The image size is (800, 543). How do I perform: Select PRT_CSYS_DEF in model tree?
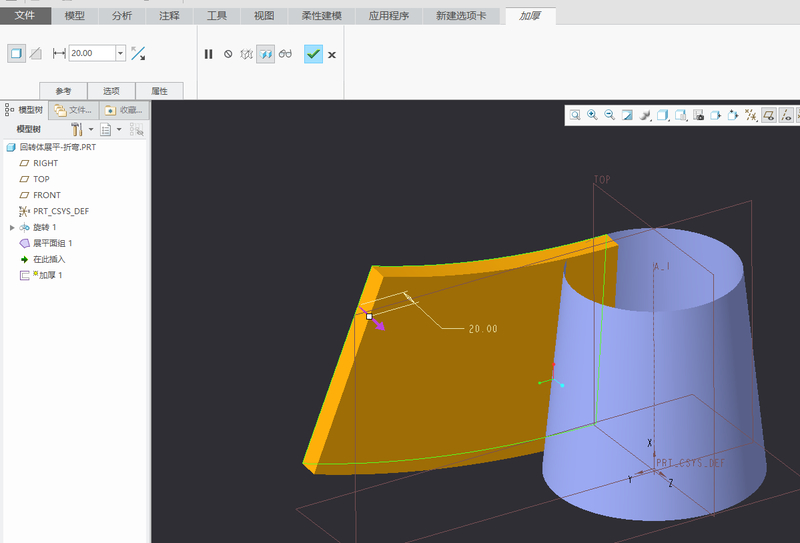click(54, 211)
